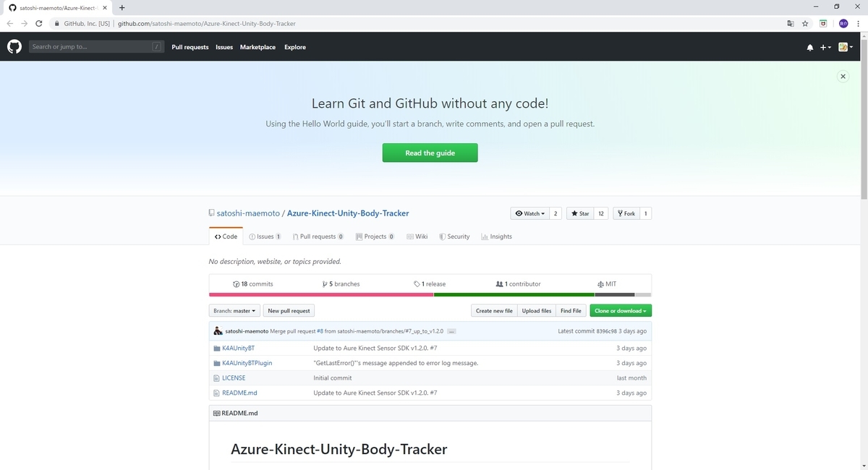The height and width of the screenshot is (470, 868).
Task: Switch to the Insights tab
Action: pyautogui.click(x=496, y=236)
